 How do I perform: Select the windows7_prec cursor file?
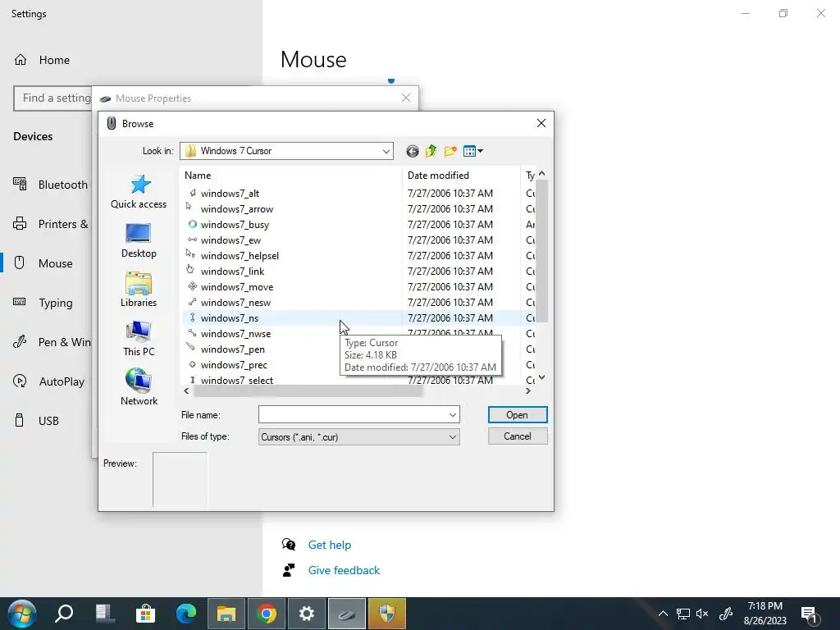click(234, 364)
